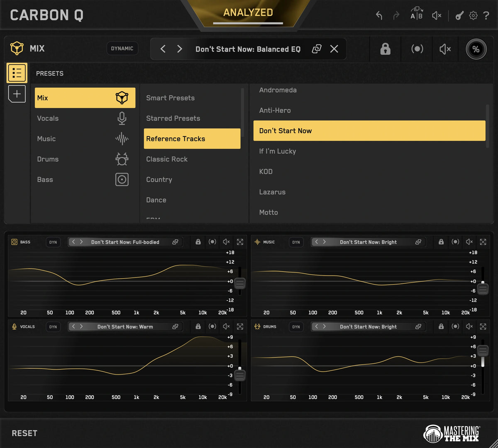Viewport: 498px width, 448px height.
Task: Expand the Bass panel to full view
Action: click(240, 242)
